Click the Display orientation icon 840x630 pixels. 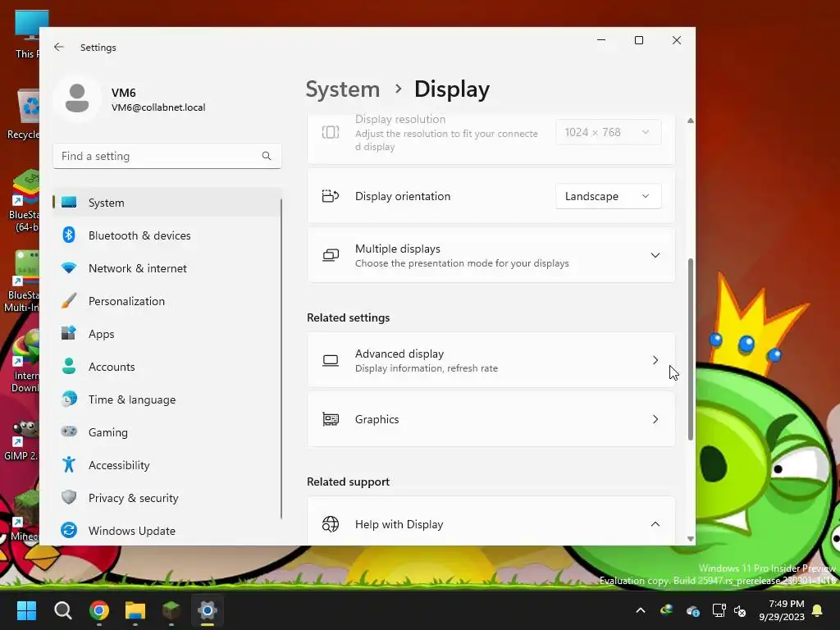pos(331,196)
